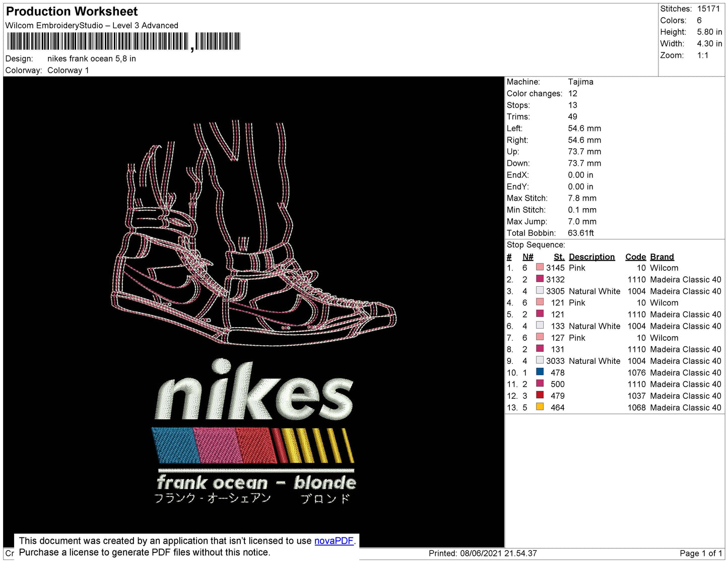The height and width of the screenshot is (563, 728).
Task: Select the Code column header
Action: (635, 257)
